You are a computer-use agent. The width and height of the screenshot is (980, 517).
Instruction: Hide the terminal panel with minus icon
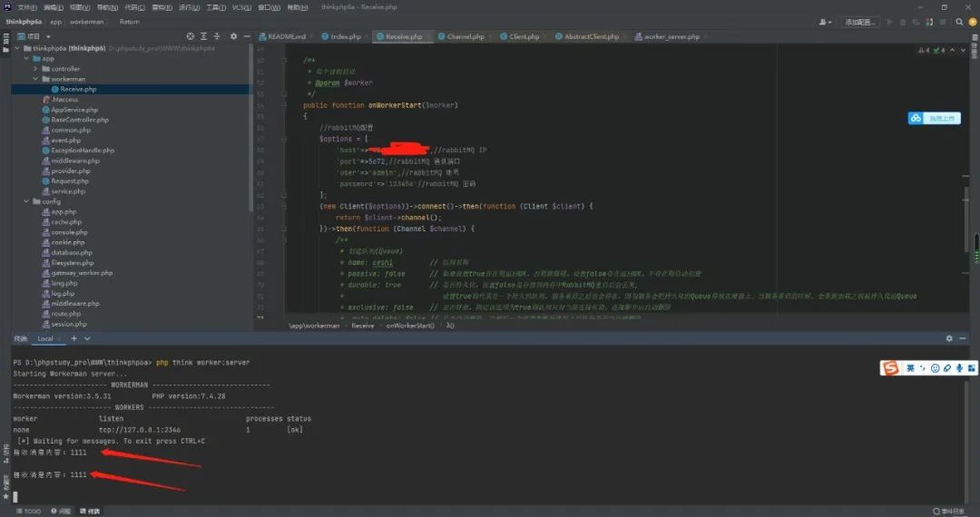(963, 338)
